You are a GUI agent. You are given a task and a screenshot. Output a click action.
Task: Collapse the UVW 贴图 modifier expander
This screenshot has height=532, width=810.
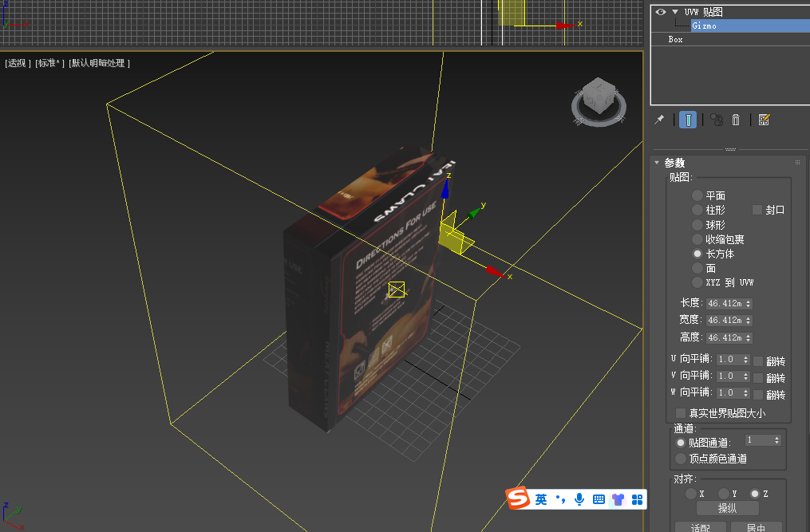click(674, 12)
